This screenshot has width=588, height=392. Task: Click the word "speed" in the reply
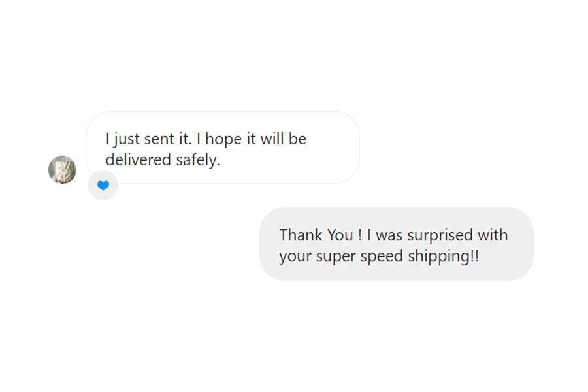tap(382, 256)
